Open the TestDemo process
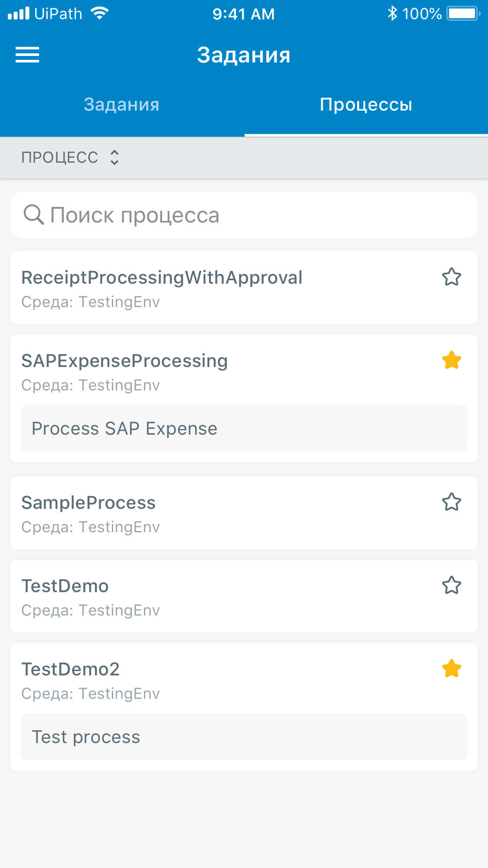Viewport: 488px width, 868px height. pyautogui.click(x=244, y=596)
